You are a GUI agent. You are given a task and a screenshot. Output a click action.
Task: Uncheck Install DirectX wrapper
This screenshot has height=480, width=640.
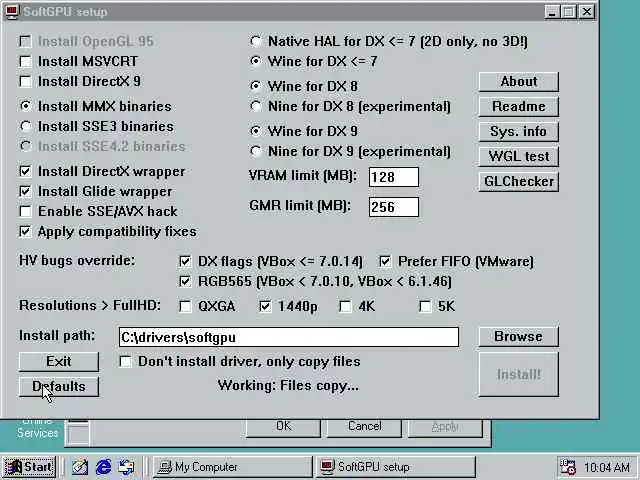pyautogui.click(x=25, y=171)
